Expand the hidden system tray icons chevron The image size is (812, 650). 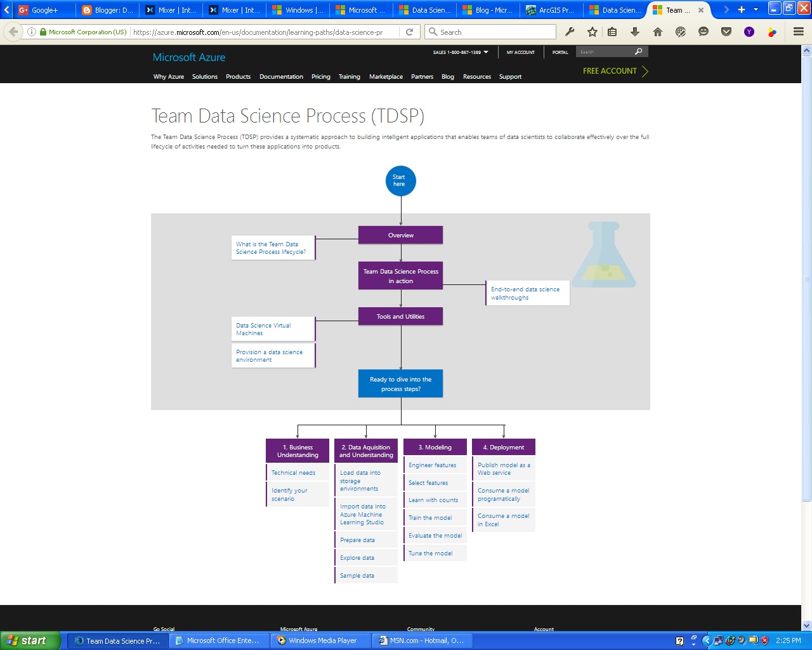[707, 640]
